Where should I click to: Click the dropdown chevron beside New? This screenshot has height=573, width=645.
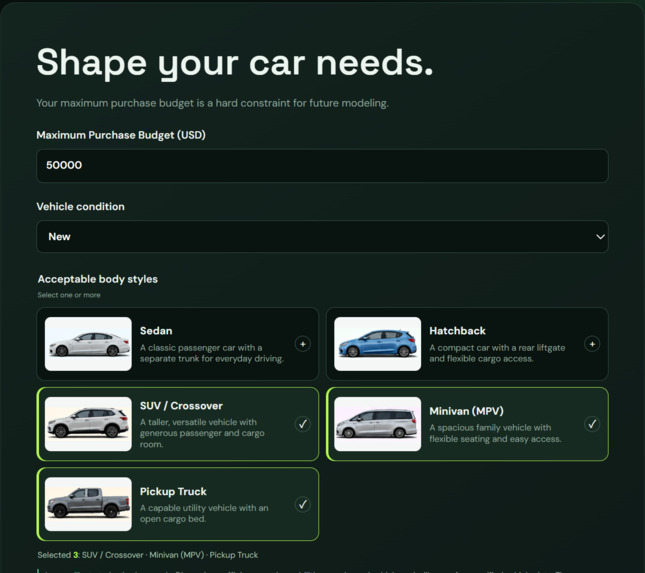coord(600,237)
